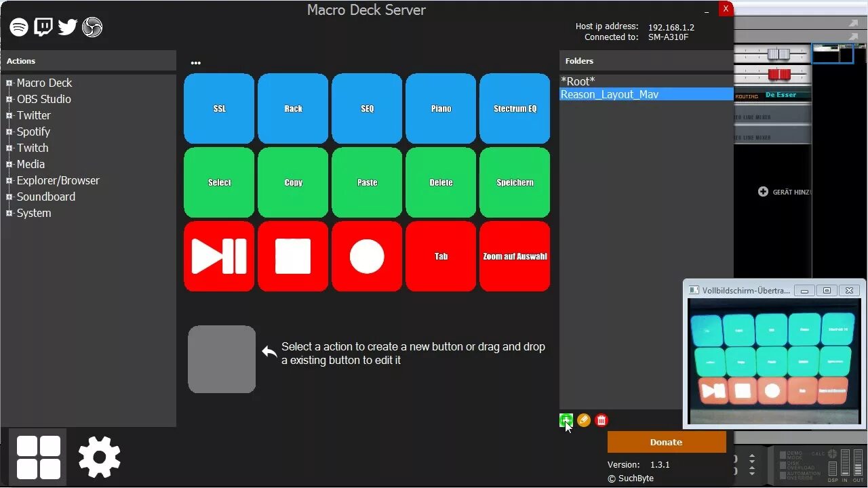Click the Macro Deck tree label
Screen dimensions: 868x488
point(44,83)
